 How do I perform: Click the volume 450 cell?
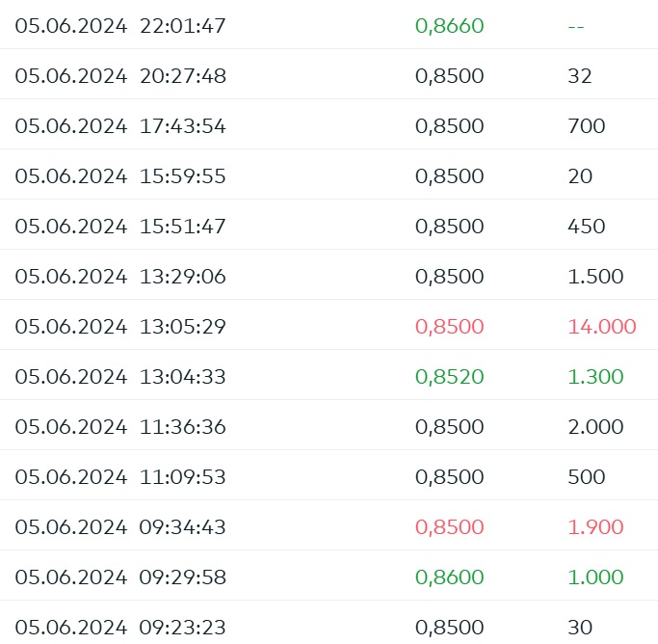point(586,227)
